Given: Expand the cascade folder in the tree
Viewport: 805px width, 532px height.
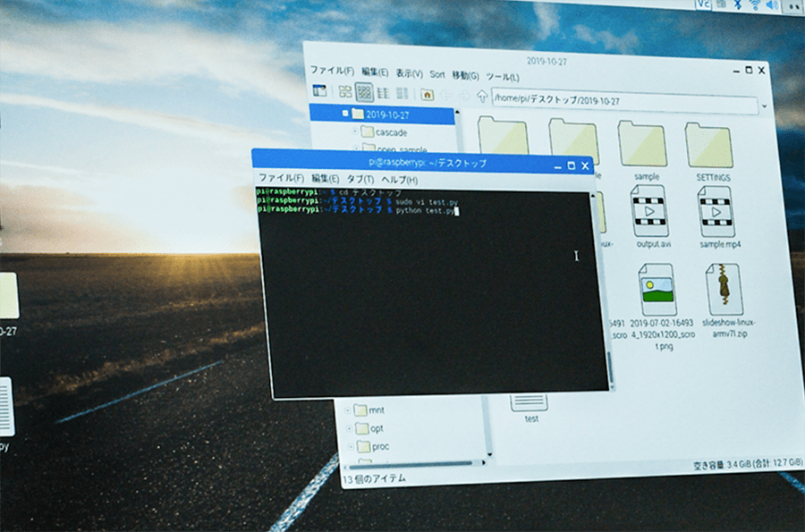Looking at the screenshot, I should [354, 131].
